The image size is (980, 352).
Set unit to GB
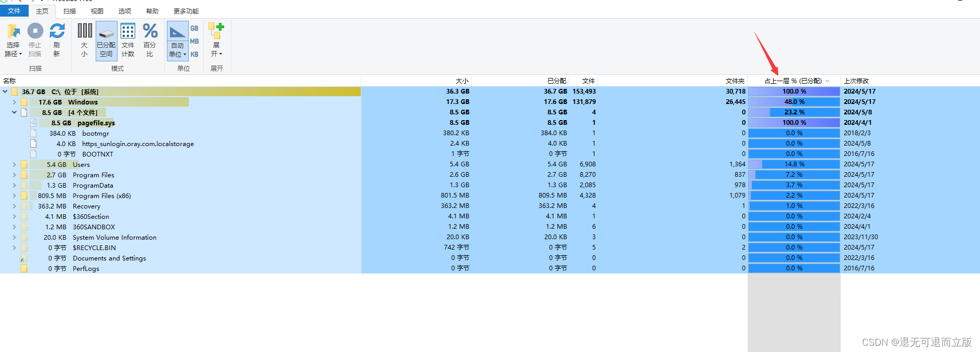tap(194, 29)
